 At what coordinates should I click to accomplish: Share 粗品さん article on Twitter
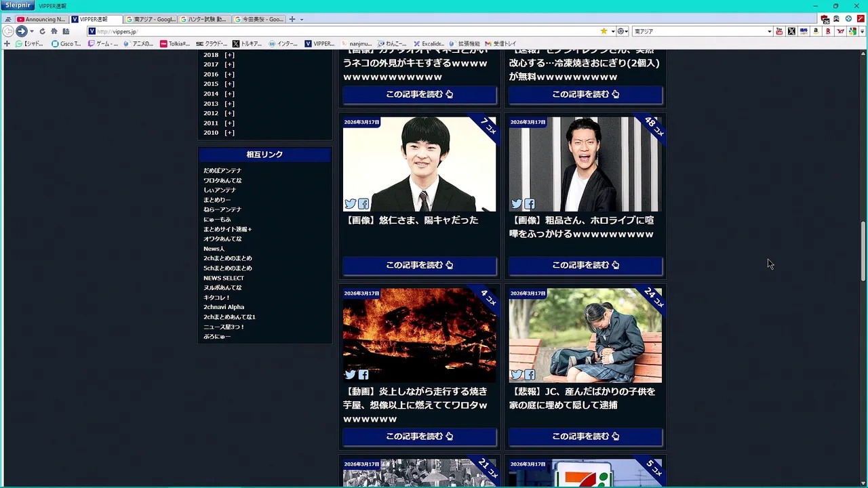click(517, 203)
